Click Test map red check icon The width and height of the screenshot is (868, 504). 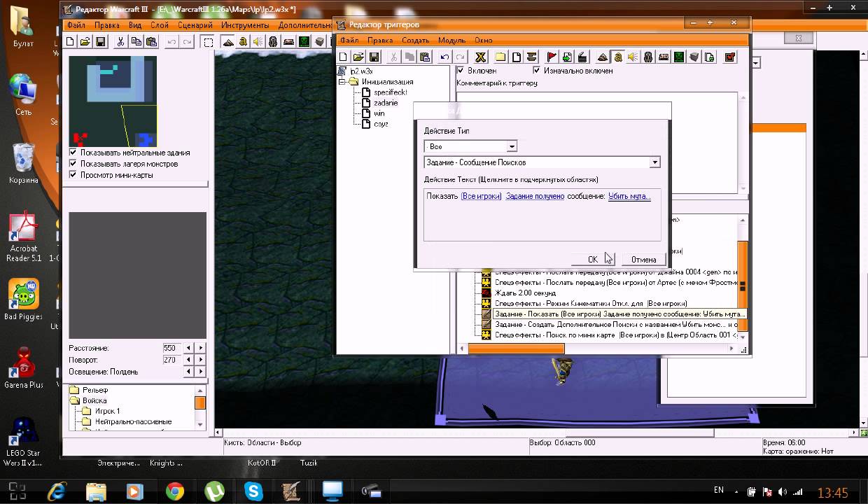coord(730,57)
